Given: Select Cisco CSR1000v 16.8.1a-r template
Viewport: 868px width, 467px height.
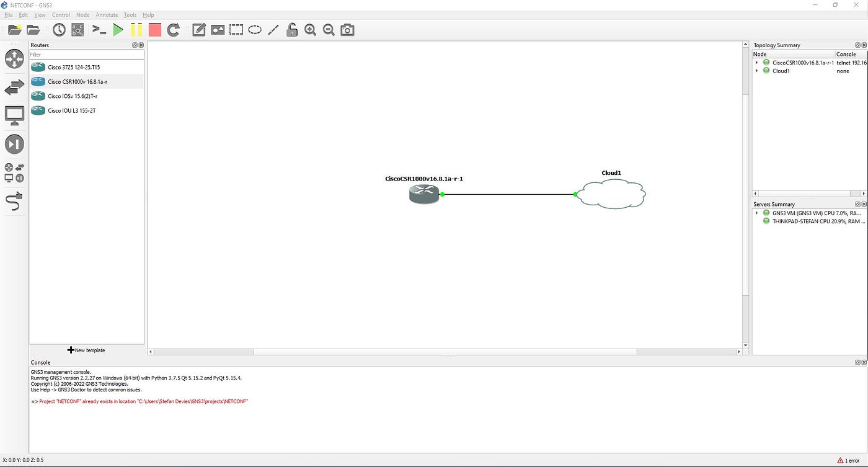Looking at the screenshot, I should [x=86, y=81].
